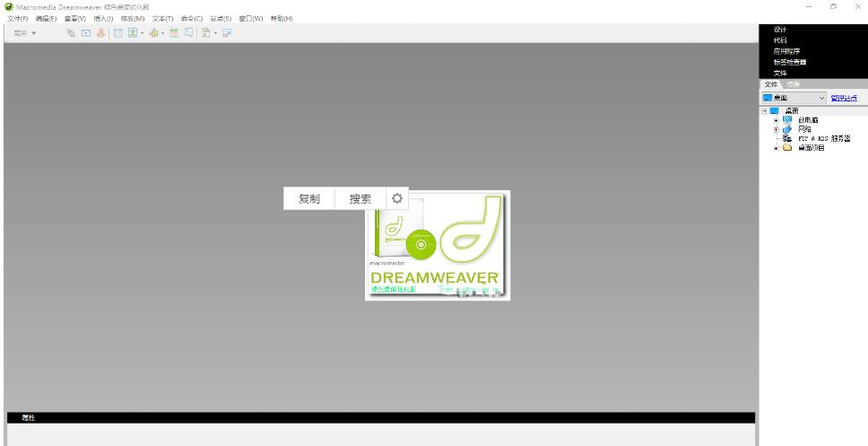Minimize the Dreamweaver window

point(809,6)
